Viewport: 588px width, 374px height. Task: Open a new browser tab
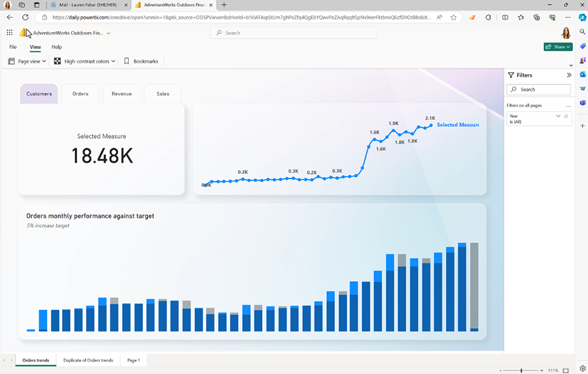[x=224, y=5]
